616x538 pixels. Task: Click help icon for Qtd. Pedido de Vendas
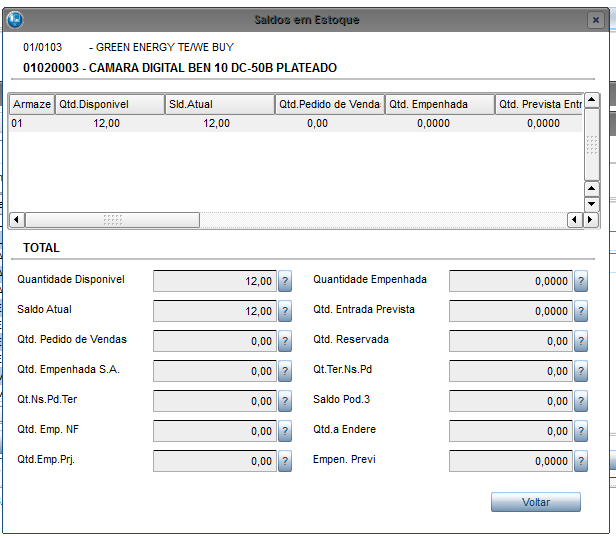click(285, 341)
